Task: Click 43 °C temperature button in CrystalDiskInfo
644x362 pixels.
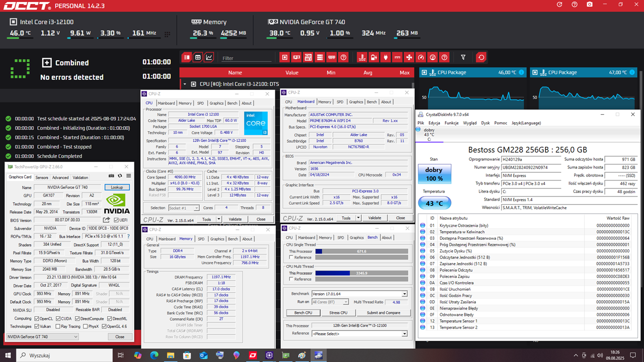Action: pos(434,203)
